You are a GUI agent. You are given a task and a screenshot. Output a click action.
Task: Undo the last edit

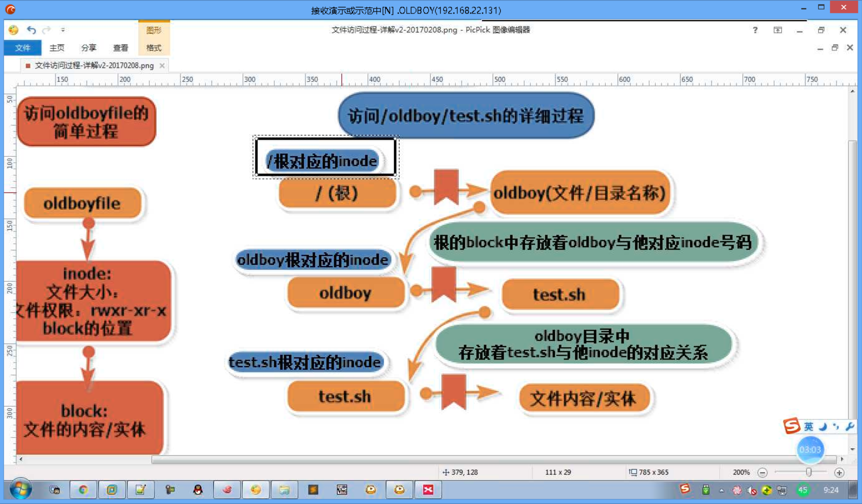31,30
